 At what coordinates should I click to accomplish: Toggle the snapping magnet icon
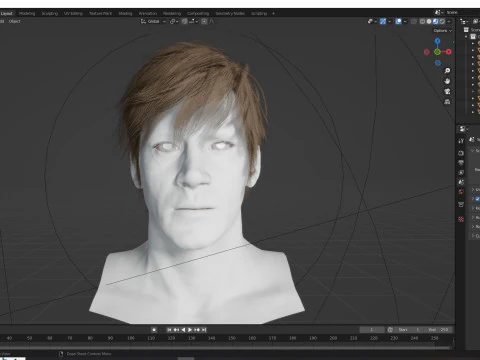[x=184, y=21]
